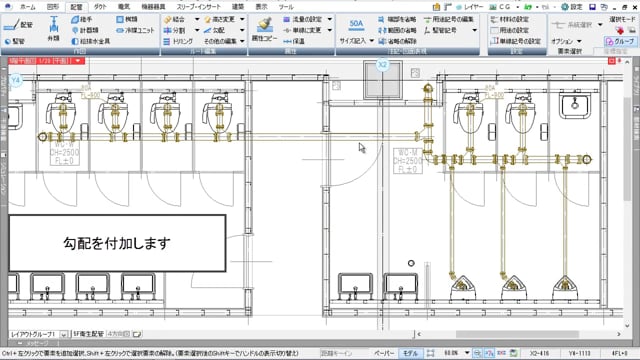The width and height of the screenshot is (640, 360).
Task: Click the application logo menu button
Action: pos(7,7)
